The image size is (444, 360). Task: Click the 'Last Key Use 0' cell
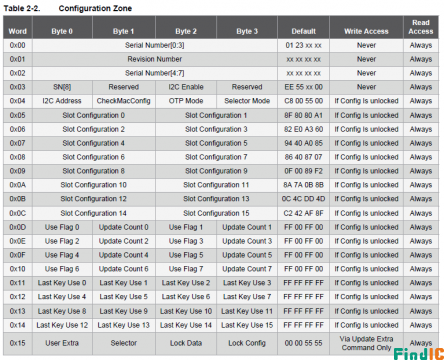pos(62,283)
